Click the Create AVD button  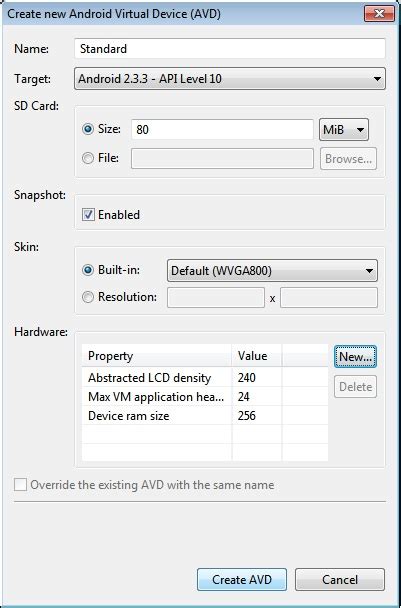(x=242, y=579)
